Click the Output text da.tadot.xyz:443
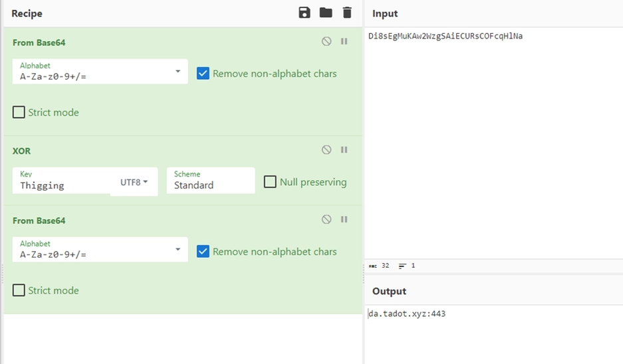623x364 pixels. 408,314
